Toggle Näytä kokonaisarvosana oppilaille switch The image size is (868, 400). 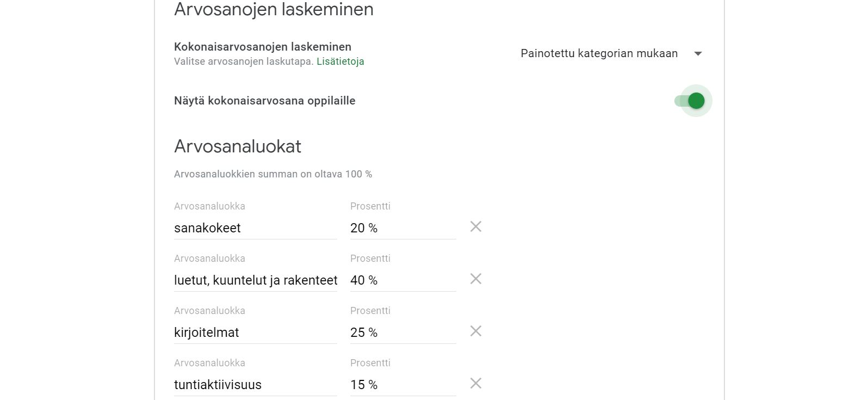[x=690, y=101]
